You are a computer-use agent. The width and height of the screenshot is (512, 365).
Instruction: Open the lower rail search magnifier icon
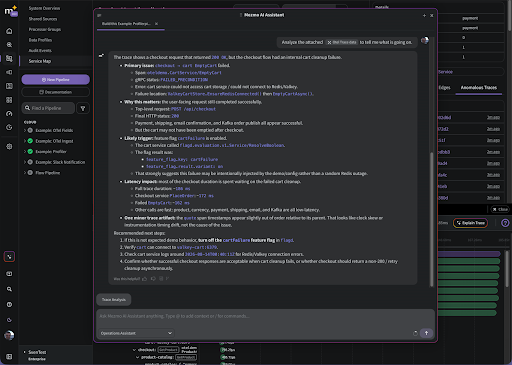coord(9,289)
